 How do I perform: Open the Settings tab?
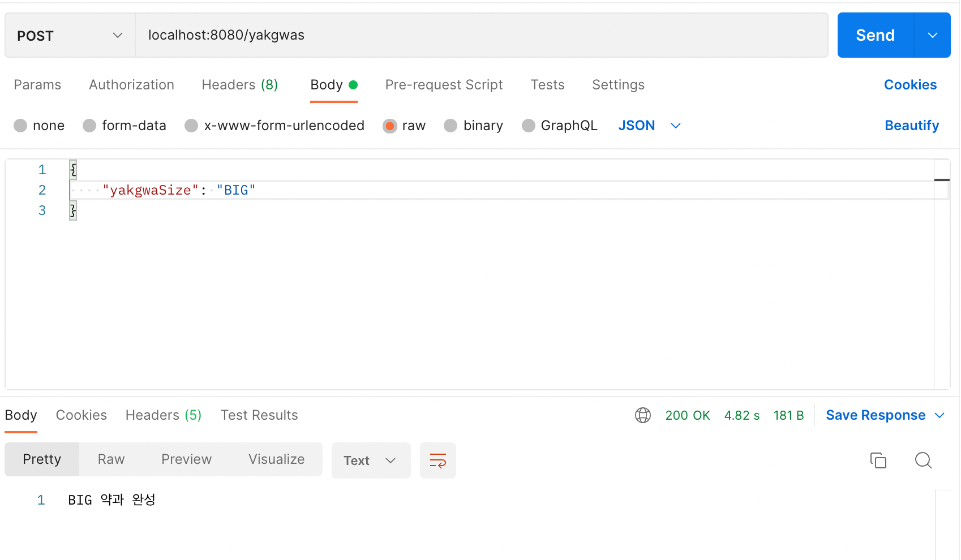coord(618,85)
